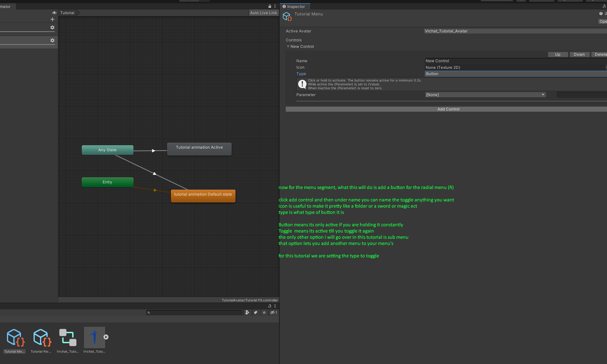Image resolution: width=607 pixels, height=364 pixels.
Task: Open second layer gear settings icon
Action: [52, 40]
